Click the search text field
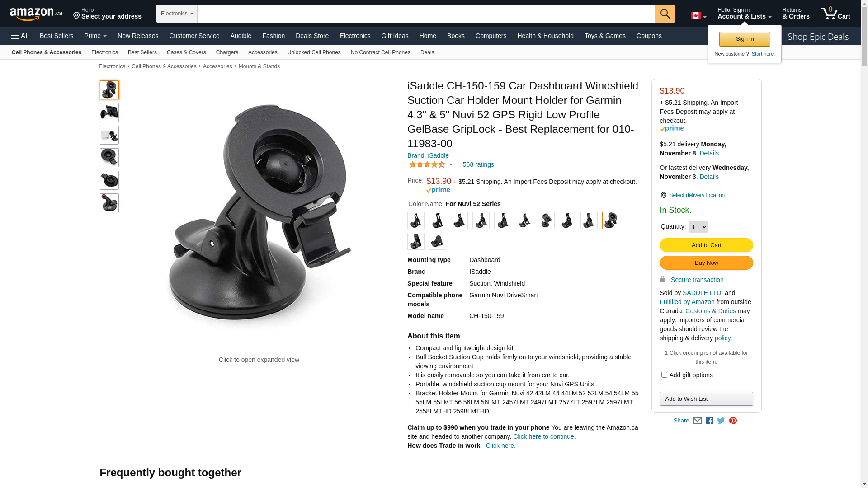 coord(426,14)
